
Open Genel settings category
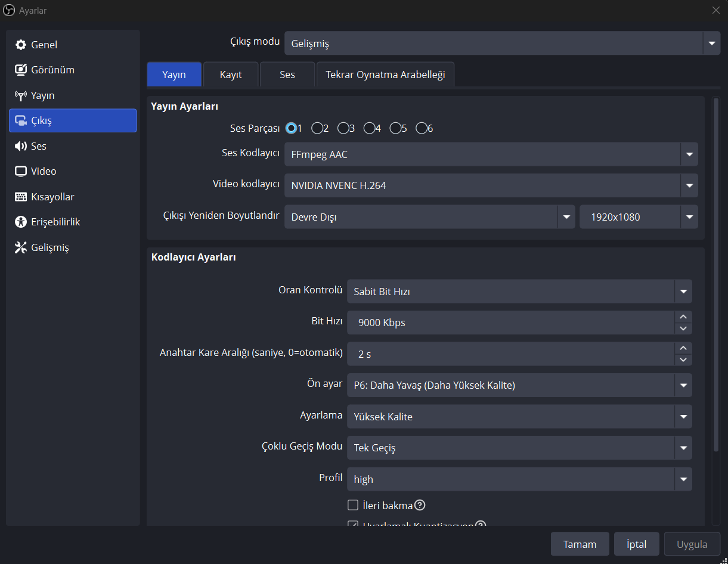click(x=73, y=45)
